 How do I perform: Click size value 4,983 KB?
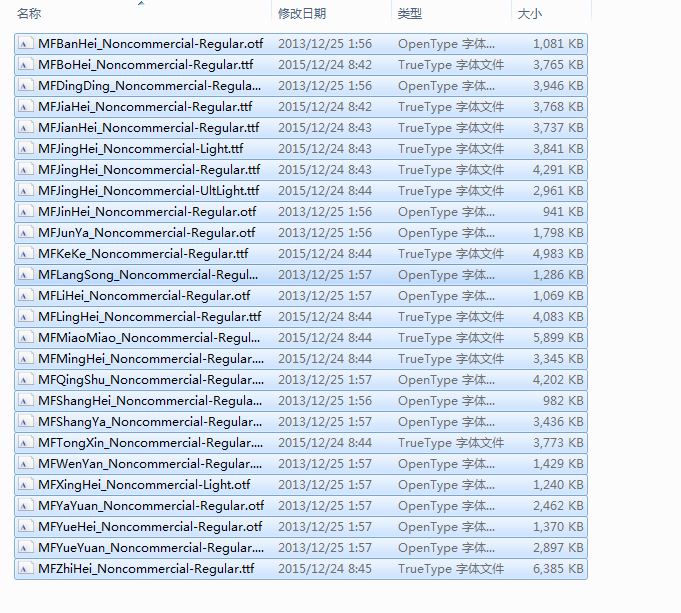click(558, 254)
